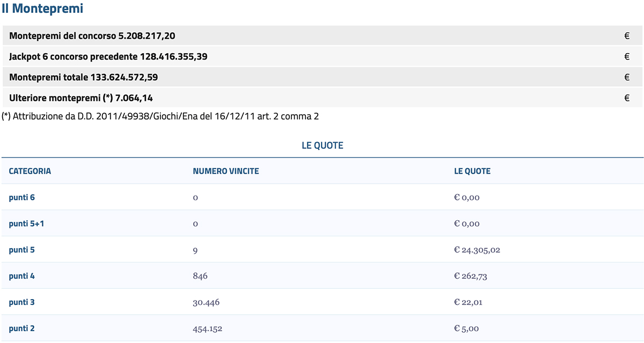Screen dimensions: 644x343
Task: Click the LE QUOTE table title
Action: click(323, 145)
